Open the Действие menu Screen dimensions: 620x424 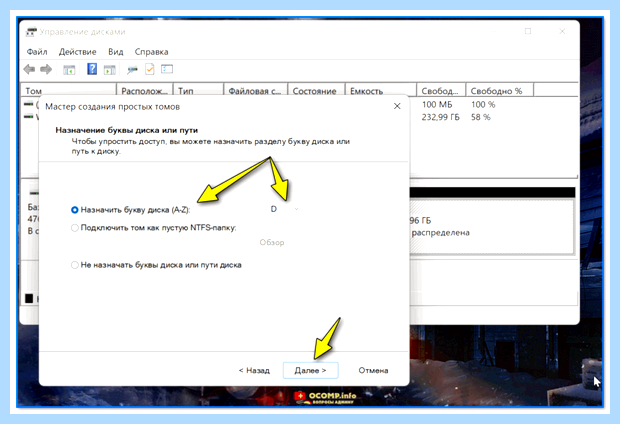78,52
